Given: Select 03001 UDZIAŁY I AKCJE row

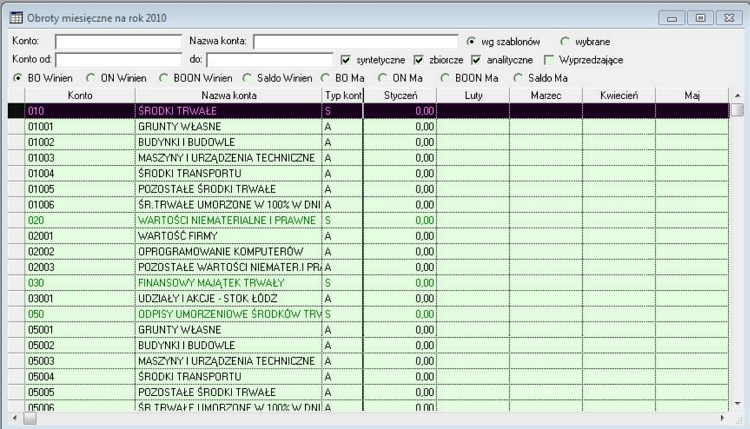Looking at the screenshot, I should pyautogui.click(x=368, y=298).
